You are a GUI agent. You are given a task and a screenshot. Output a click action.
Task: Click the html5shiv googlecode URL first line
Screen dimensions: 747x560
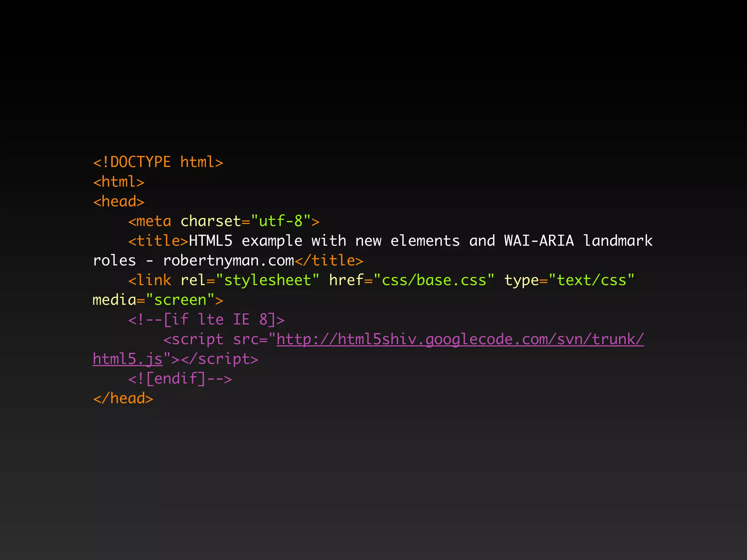coord(460,339)
